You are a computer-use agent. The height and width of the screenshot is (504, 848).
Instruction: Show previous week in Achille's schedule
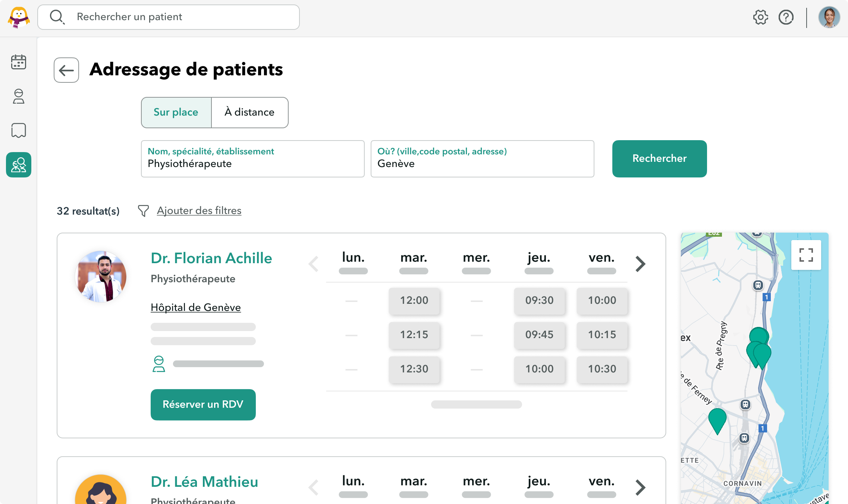pos(314,264)
